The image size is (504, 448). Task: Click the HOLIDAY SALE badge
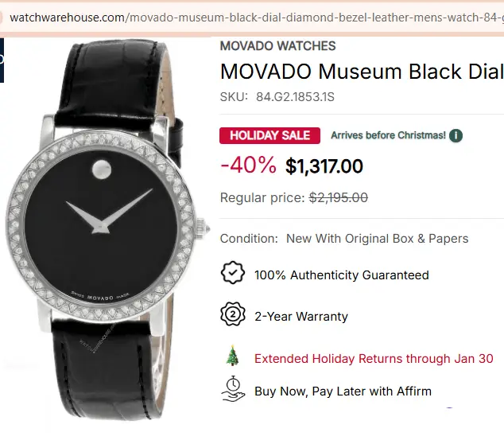(270, 135)
